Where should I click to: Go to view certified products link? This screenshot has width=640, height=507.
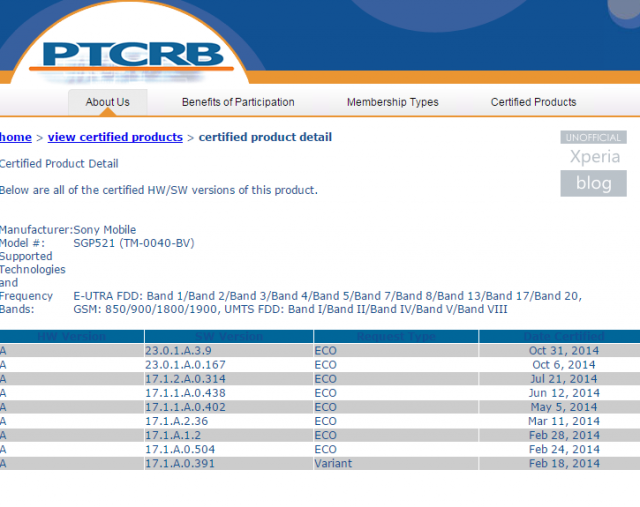115,137
